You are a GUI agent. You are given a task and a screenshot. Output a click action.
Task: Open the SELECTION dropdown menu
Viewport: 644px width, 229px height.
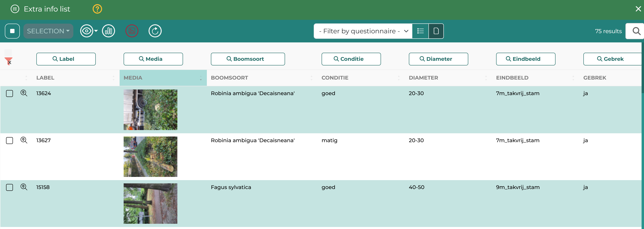coord(48,31)
